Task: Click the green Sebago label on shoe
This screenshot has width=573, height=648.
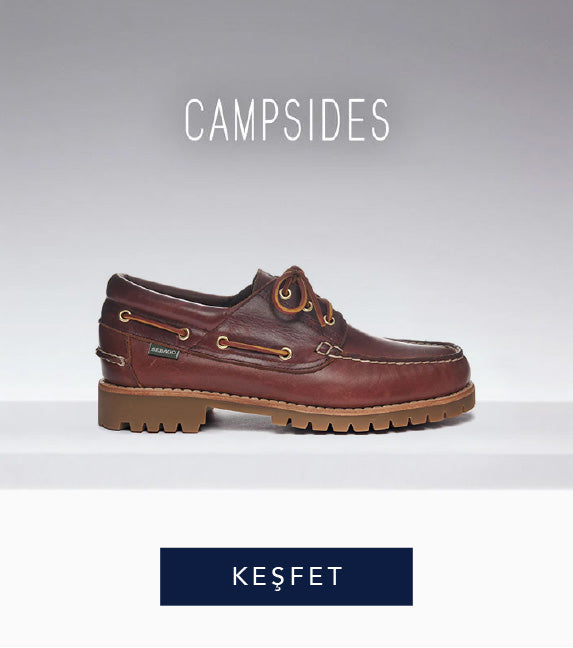Action: point(164,351)
